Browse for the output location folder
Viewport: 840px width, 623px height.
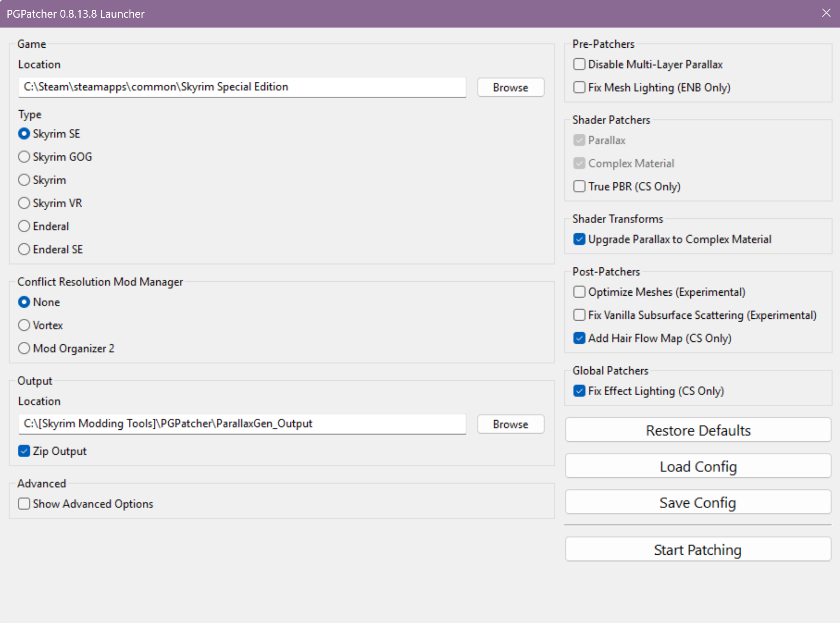tap(510, 424)
